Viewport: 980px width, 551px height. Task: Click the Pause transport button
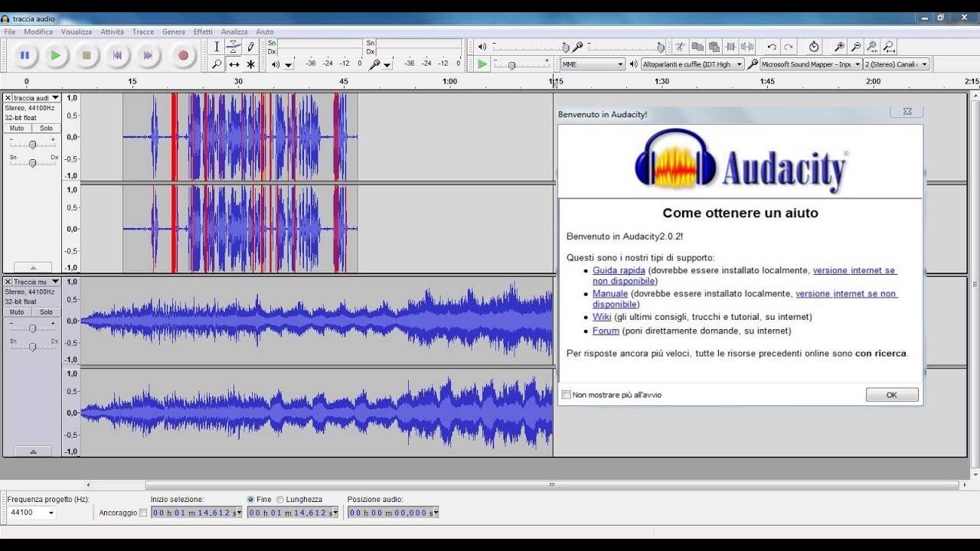click(24, 55)
